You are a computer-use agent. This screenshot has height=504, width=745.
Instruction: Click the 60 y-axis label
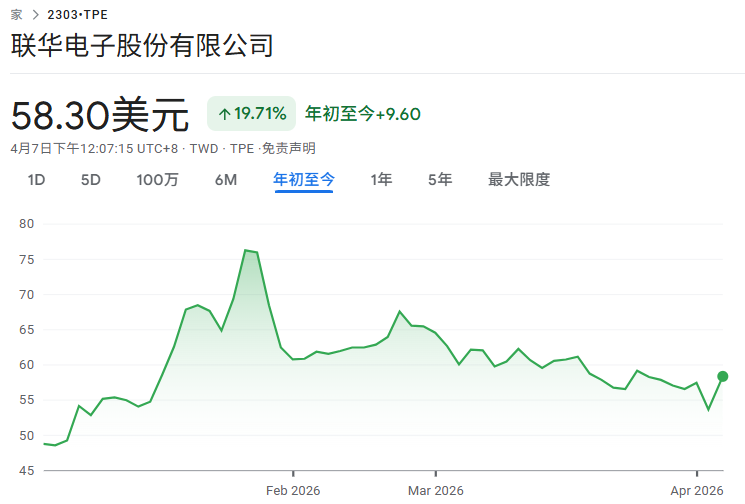click(x=27, y=365)
